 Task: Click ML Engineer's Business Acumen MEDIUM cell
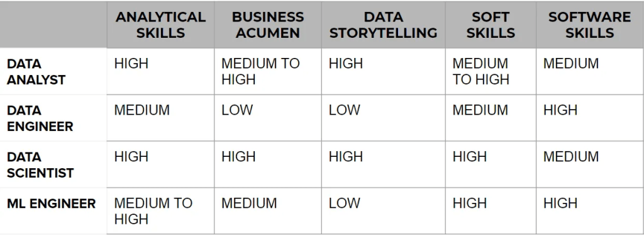[x=268, y=211]
